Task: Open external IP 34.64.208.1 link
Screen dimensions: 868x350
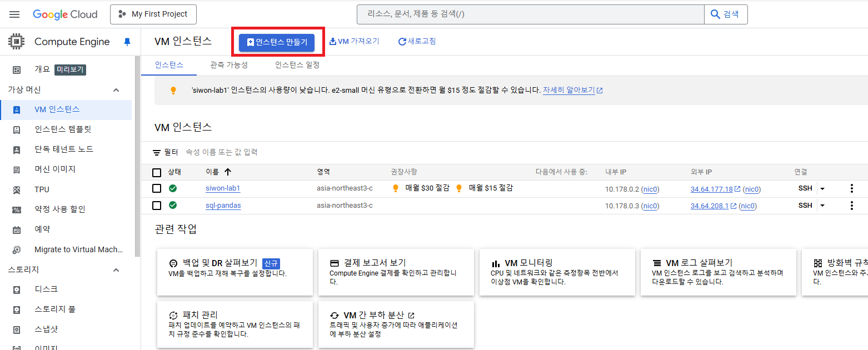Action: tap(710, 206)
